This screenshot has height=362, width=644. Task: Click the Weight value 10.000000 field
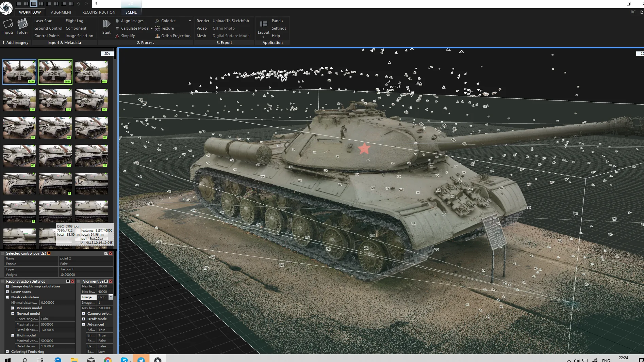(86, 275)
